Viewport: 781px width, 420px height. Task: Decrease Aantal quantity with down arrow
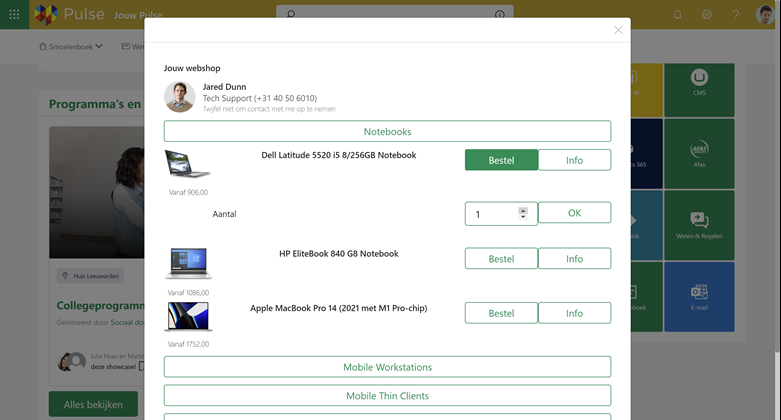coord(523,217)
